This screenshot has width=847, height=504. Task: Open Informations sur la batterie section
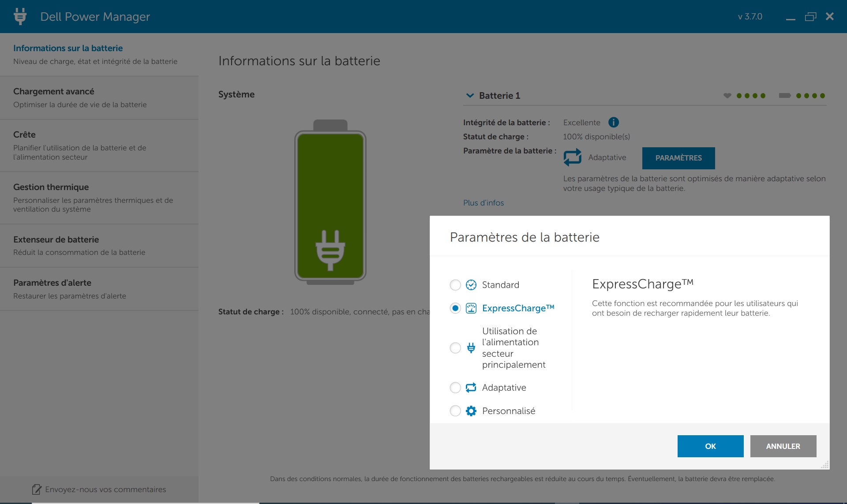tap(99, 54)
